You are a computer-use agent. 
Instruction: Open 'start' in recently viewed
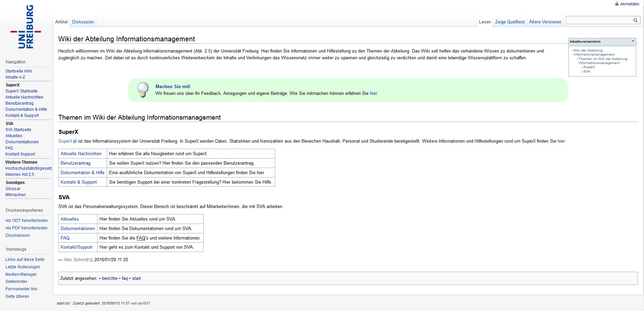[137, 278]
